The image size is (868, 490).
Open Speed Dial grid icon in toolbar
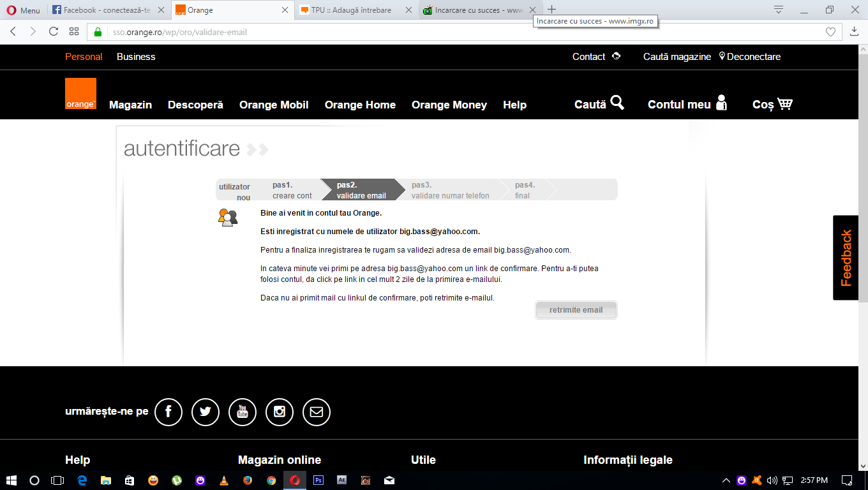[74, 32]
